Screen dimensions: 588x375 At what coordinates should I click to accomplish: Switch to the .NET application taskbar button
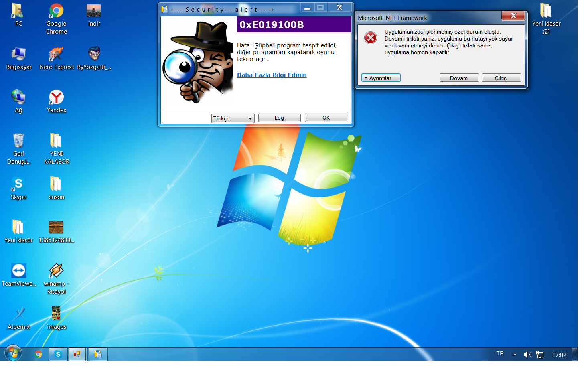click(77, 354)
